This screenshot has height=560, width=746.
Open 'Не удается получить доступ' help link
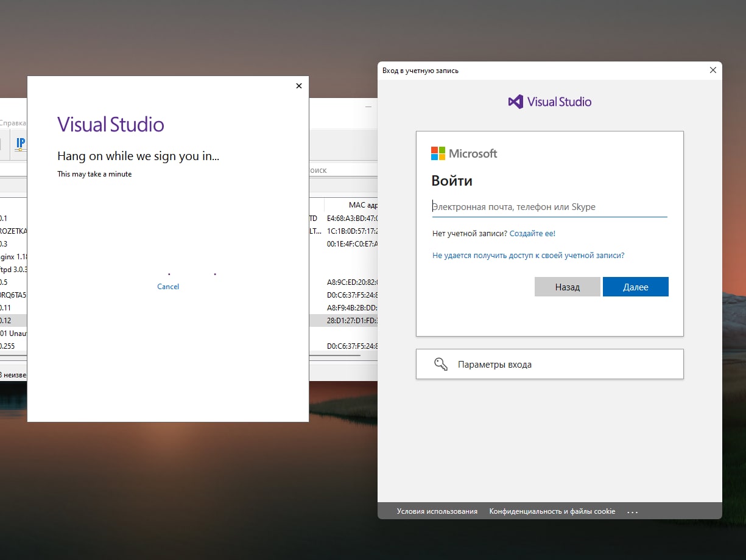pyautogui.click(x=528, y=256)
